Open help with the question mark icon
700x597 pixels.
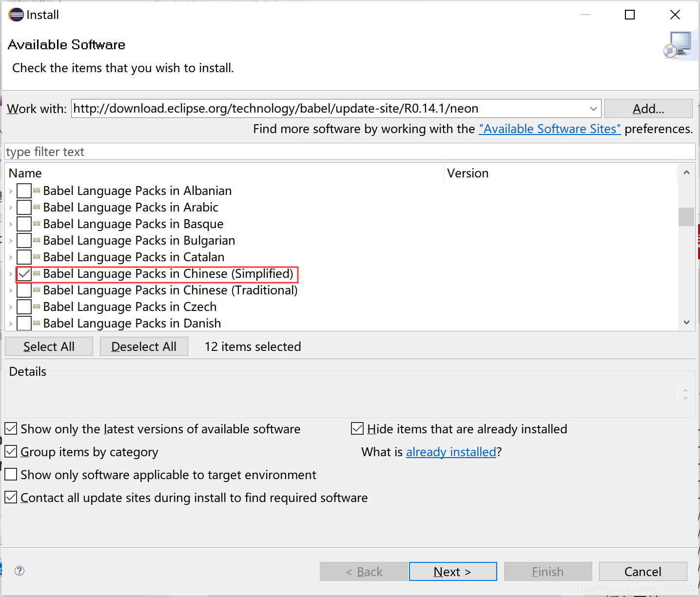click(x=19, y=571)
